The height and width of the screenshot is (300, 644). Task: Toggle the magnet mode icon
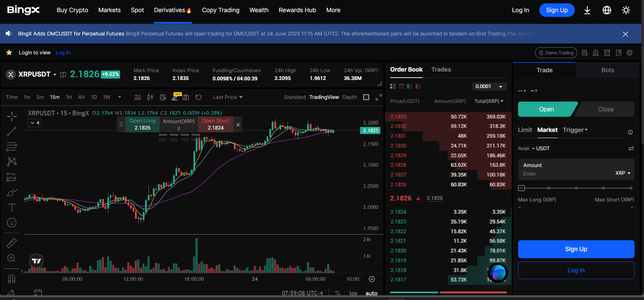[x=11, y=279]
